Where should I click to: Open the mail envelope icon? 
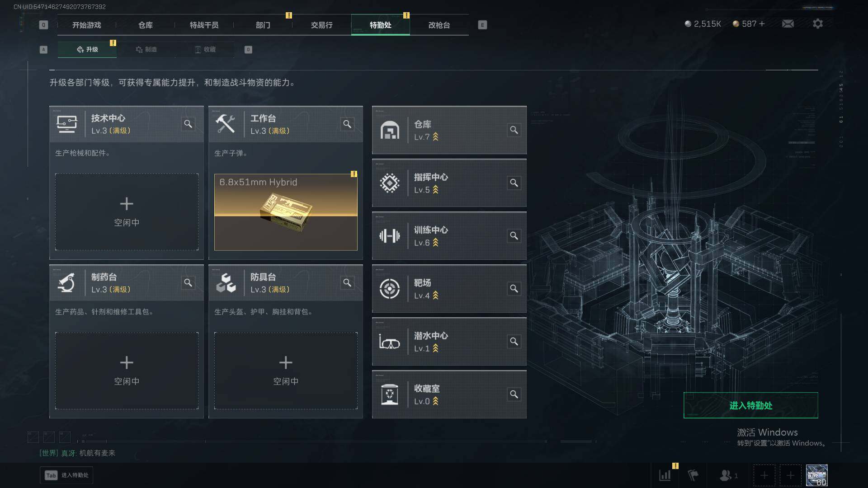788,23
